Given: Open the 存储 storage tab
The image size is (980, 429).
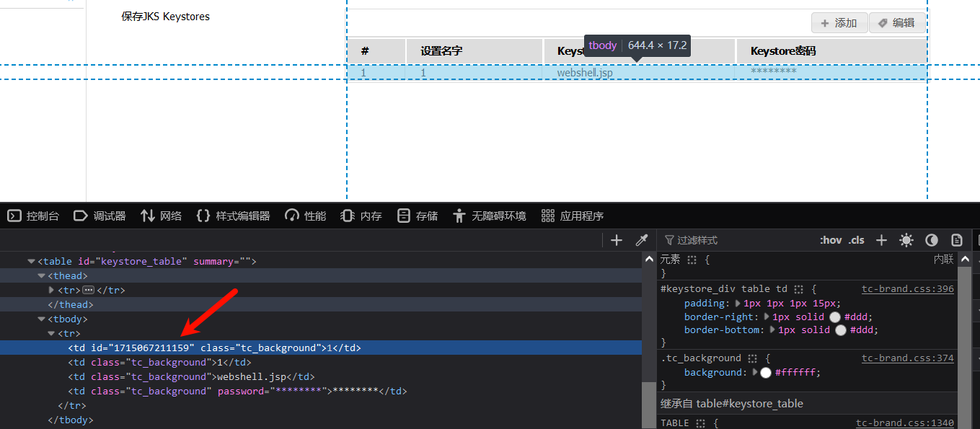Looking at the screenshot, I should coord(418,216).
